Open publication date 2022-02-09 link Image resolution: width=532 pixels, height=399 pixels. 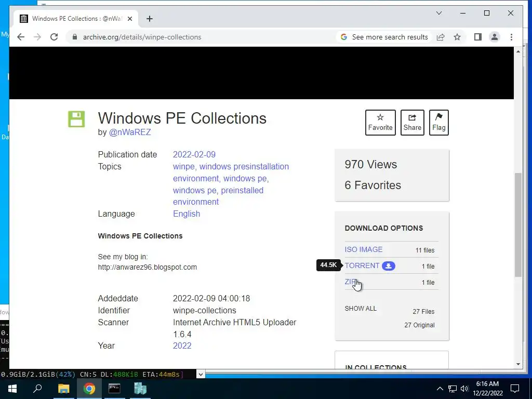click(194, 154)
